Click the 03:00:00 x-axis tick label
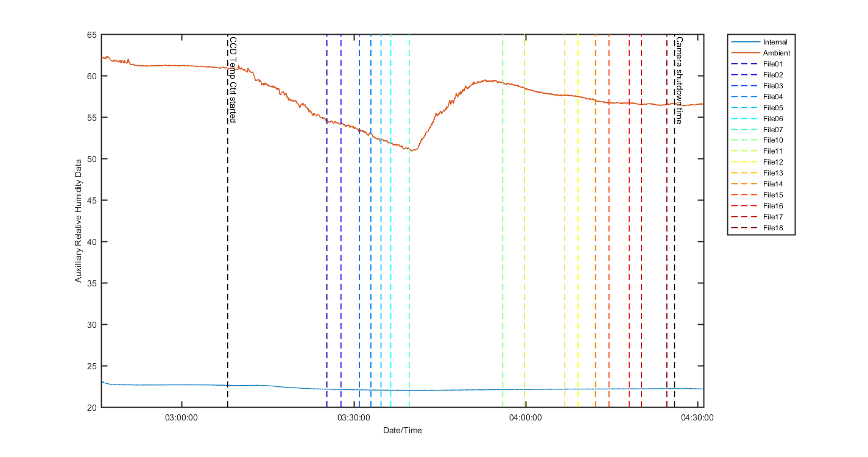The image size is (868, 457). pyautogui.click(x=182, y=417)
